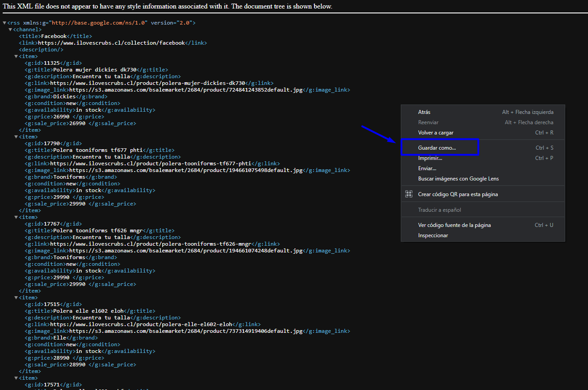Open Ver código fuente de la página

click(x=483, y=225)
